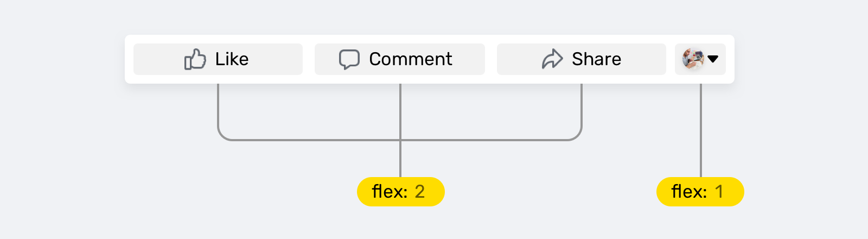Click the number 1 in the flex badge
Image resolution: width=868 pixels, height=239 pixels.
click(719, 192)
